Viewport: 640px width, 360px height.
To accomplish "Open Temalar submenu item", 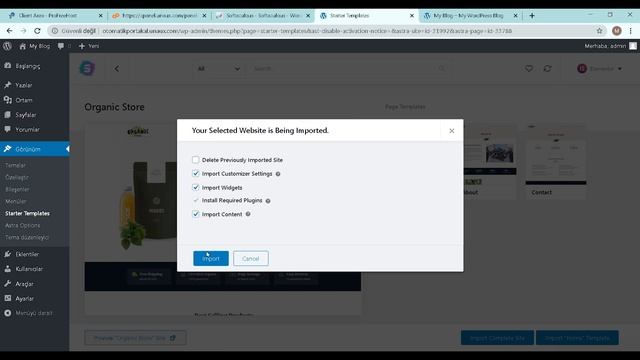I will [16, 165].
